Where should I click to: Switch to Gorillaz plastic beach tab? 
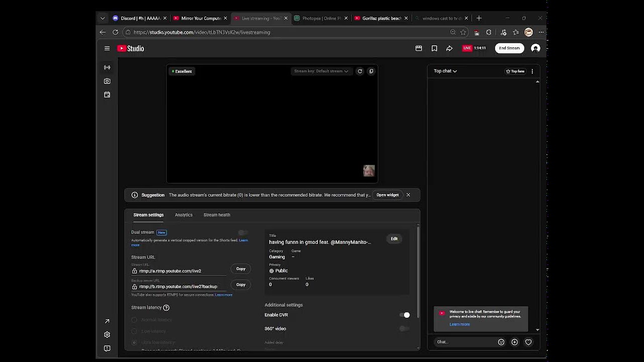tap(381, 18)
